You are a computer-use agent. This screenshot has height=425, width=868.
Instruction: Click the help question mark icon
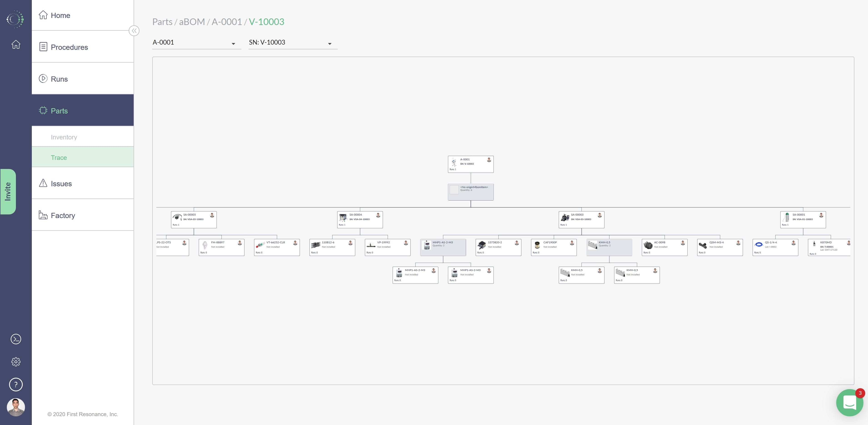click(16, 385)
